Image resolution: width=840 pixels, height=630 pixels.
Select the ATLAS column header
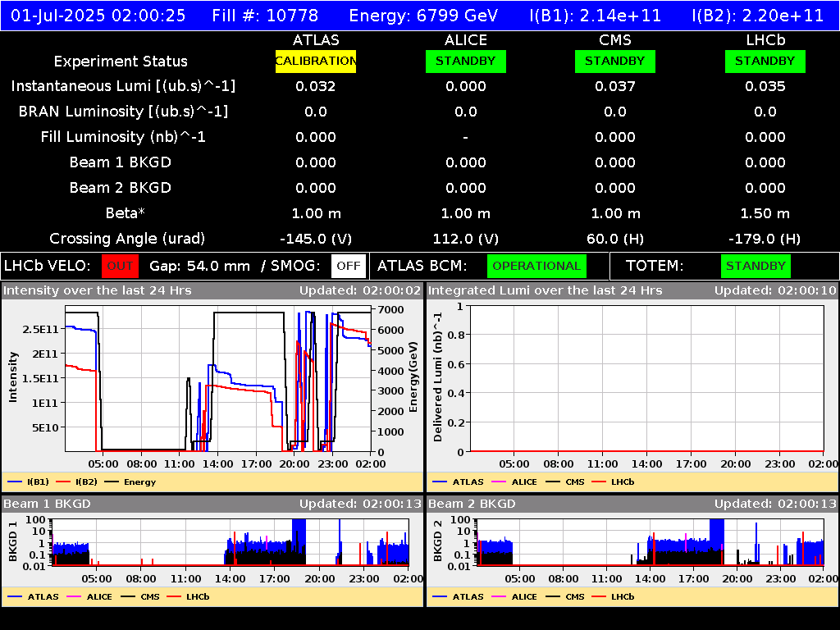[x=316, y=40]
